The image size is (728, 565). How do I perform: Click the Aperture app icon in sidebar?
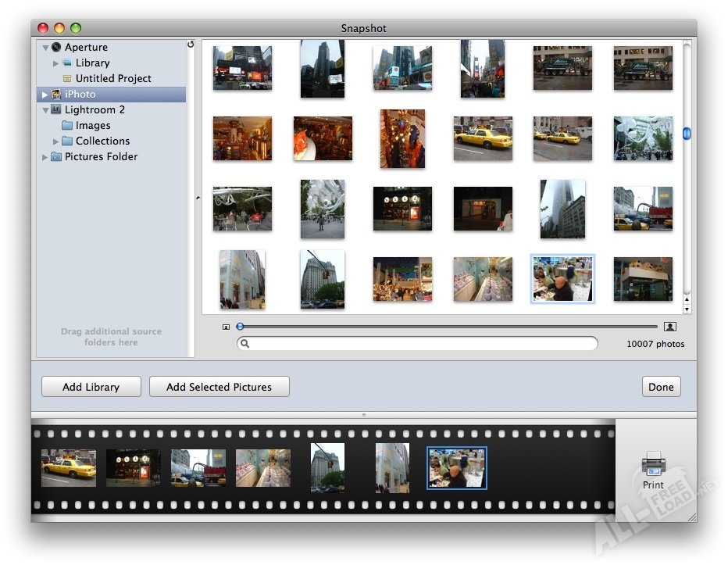[56, 48]
